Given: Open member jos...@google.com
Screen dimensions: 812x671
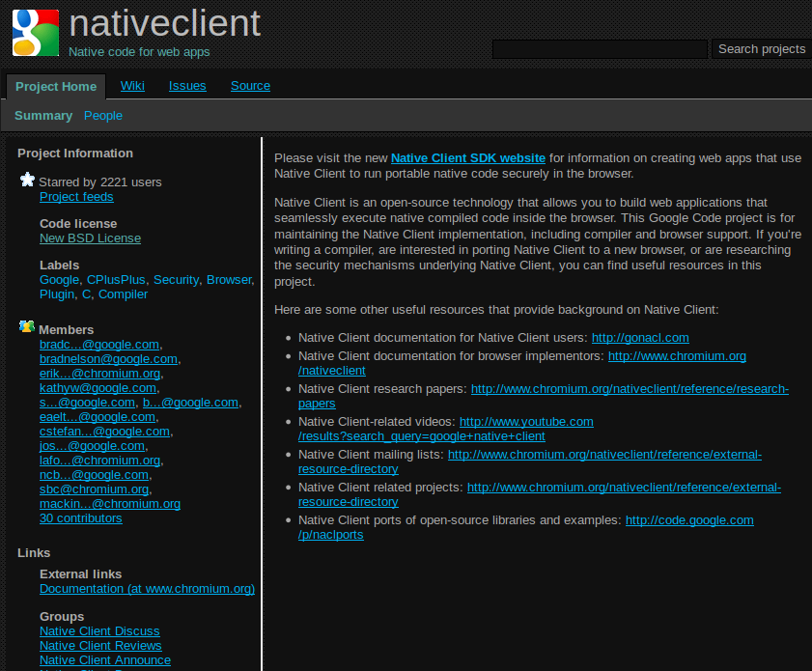Looking at the screenshot, I should click(x=92, y=446).
